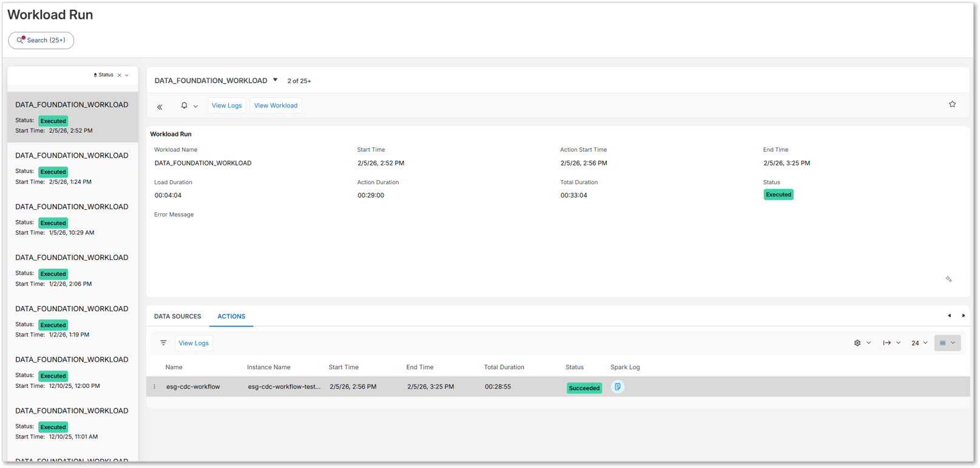Click the 00:04:04 Load Duration value

[x=167, y=195]
